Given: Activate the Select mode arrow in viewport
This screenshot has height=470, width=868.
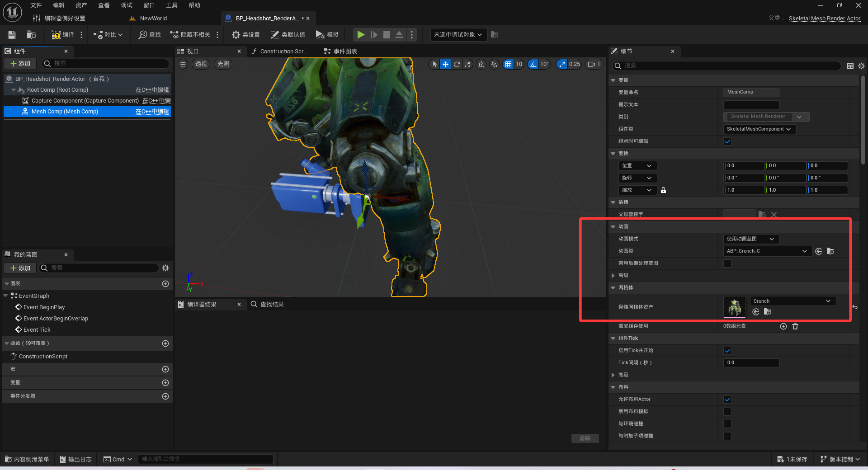Looking at the screenshot, I should [x=434, y=64].
